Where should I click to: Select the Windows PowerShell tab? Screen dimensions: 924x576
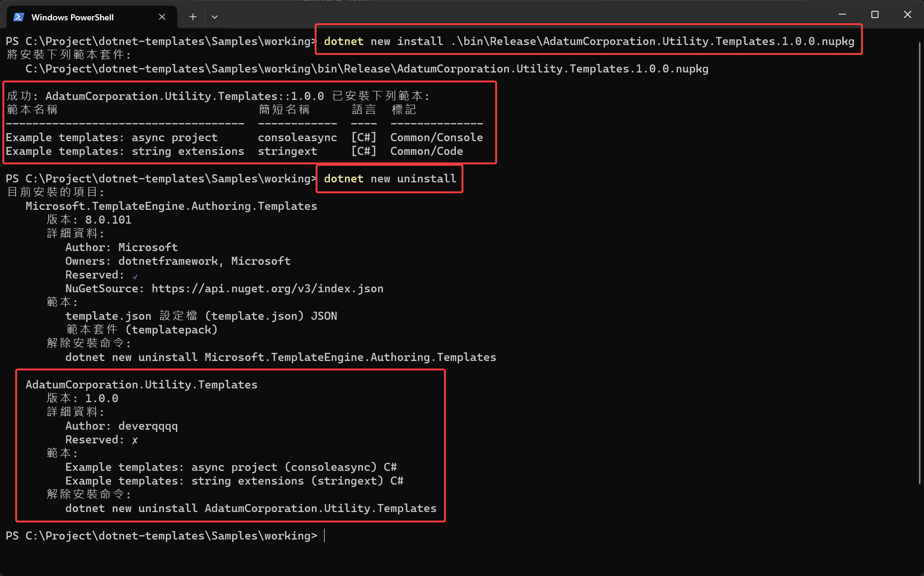click(91, 17)
